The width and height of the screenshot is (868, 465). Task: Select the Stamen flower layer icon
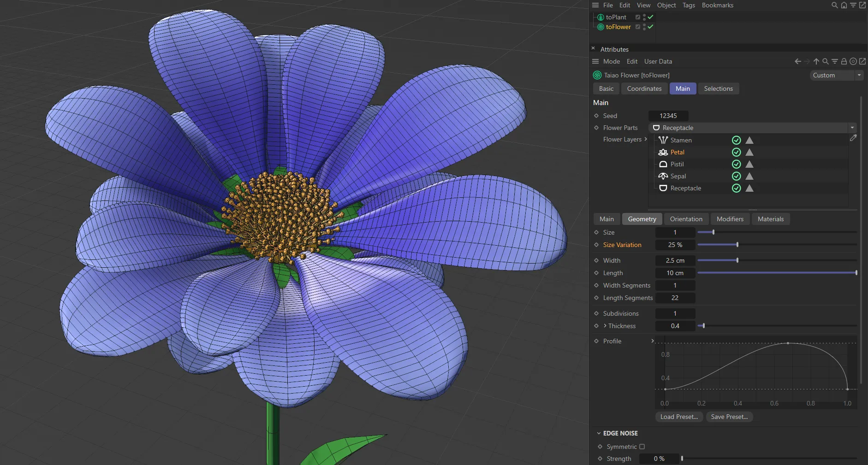point(663,140)
